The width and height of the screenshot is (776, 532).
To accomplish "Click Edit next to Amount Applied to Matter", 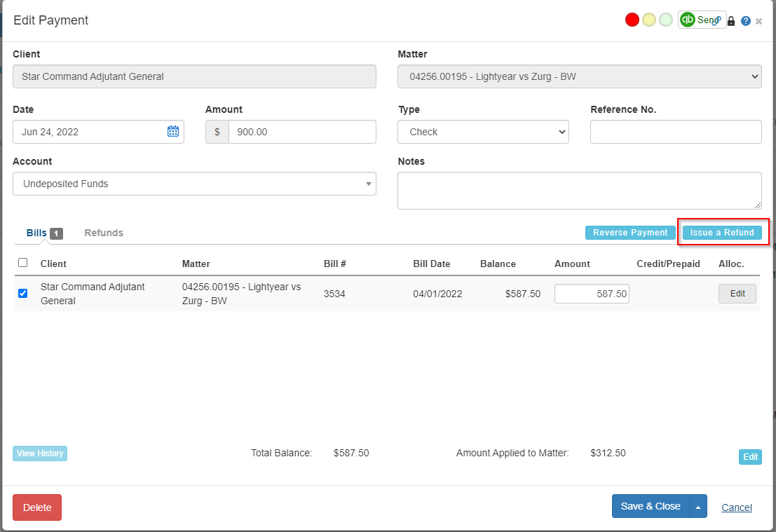I will (x=750, y=457).
